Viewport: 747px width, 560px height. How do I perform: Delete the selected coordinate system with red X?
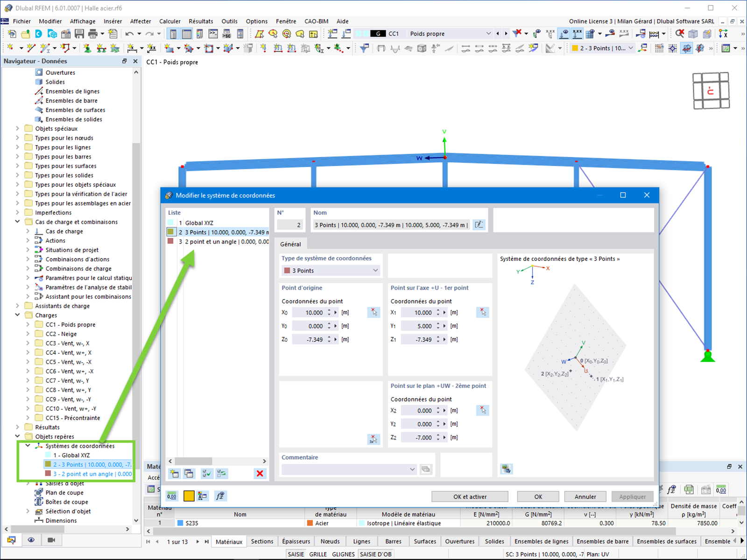pos(260,474)
